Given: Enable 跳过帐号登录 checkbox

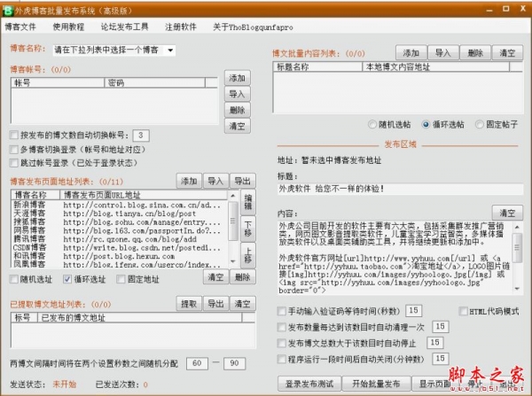Looking at the screenshot, I should [14, 163].
